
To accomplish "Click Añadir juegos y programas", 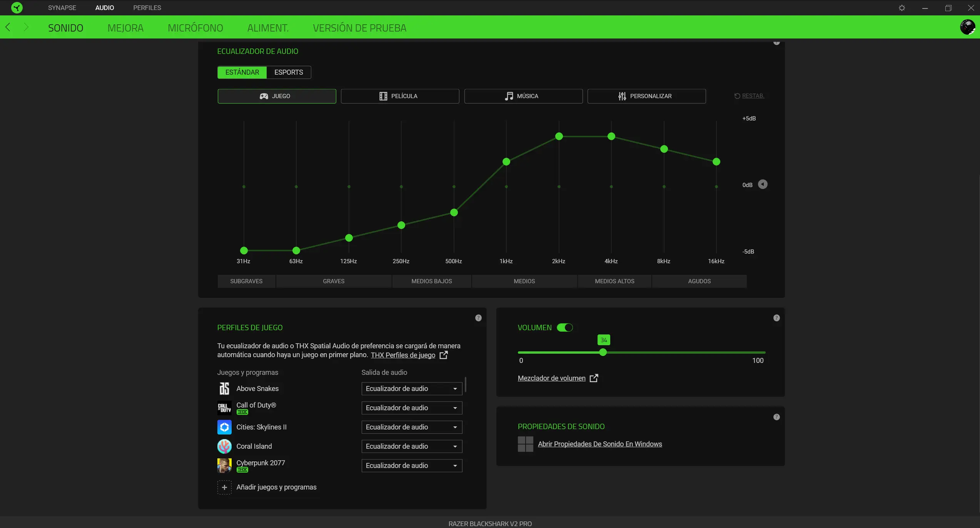I will click(276, 487).
